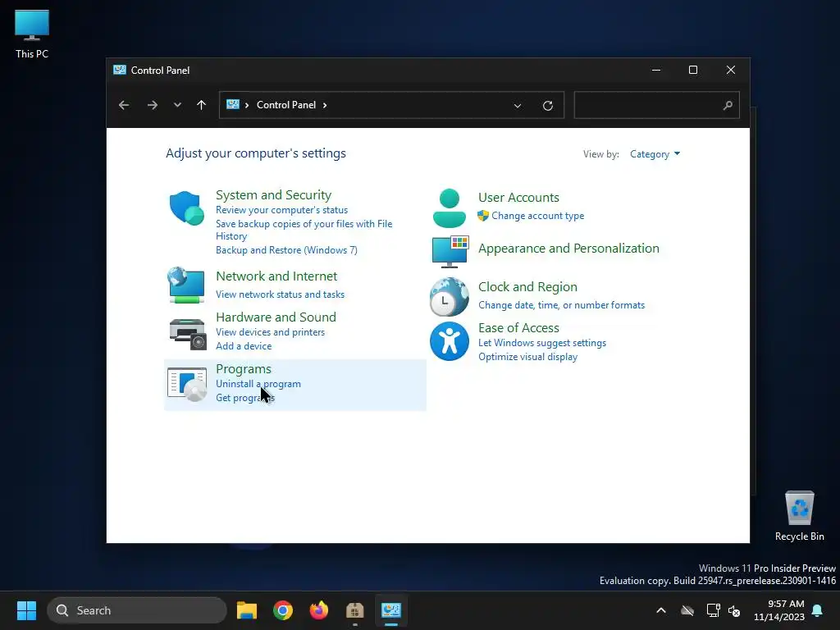
Task: Click the taskbar Search box
Action: tap(137, 610)
